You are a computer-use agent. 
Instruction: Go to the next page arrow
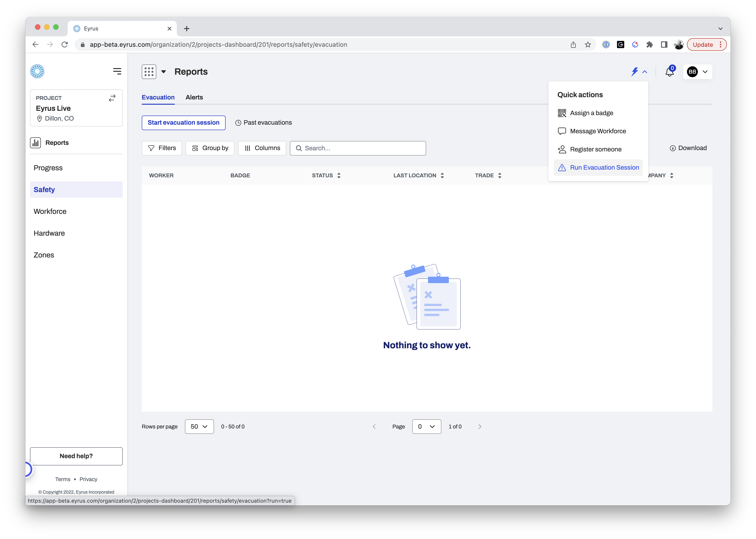click(480, 426)
